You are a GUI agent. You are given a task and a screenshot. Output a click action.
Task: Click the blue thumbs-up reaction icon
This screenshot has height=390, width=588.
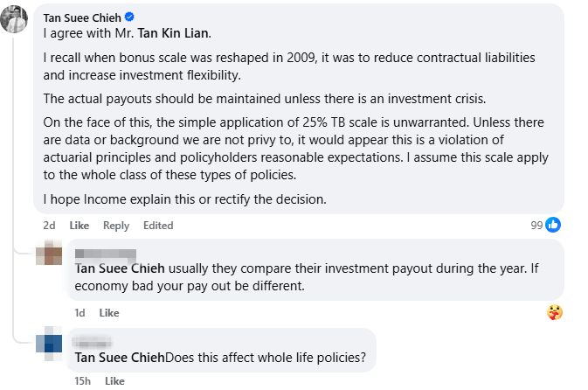(x=553, y=225)
